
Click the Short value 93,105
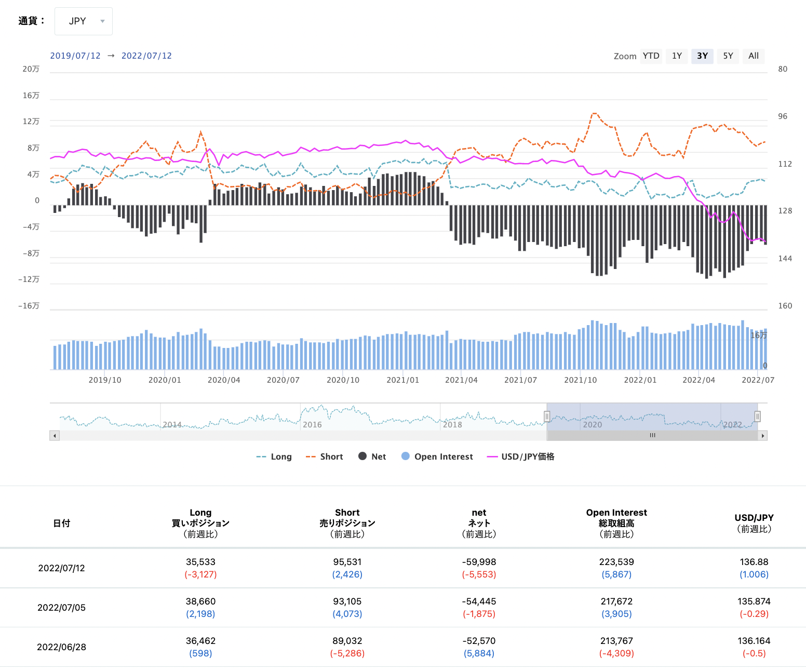347,601
